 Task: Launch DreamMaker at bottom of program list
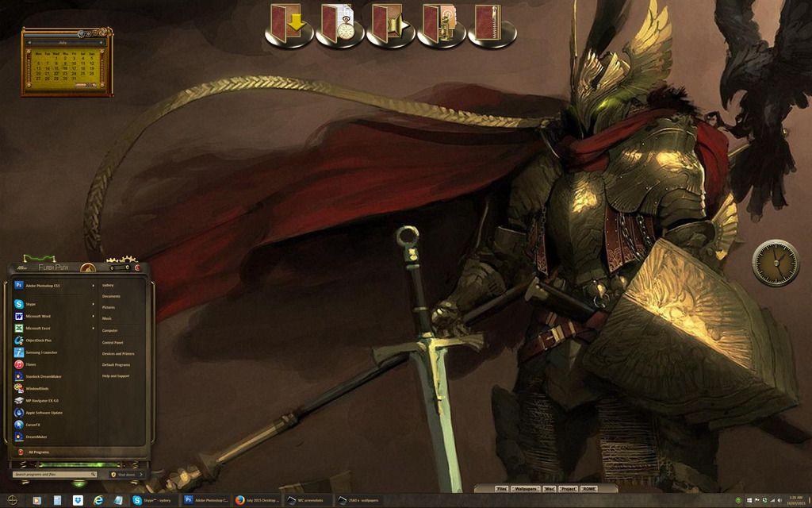54,437
